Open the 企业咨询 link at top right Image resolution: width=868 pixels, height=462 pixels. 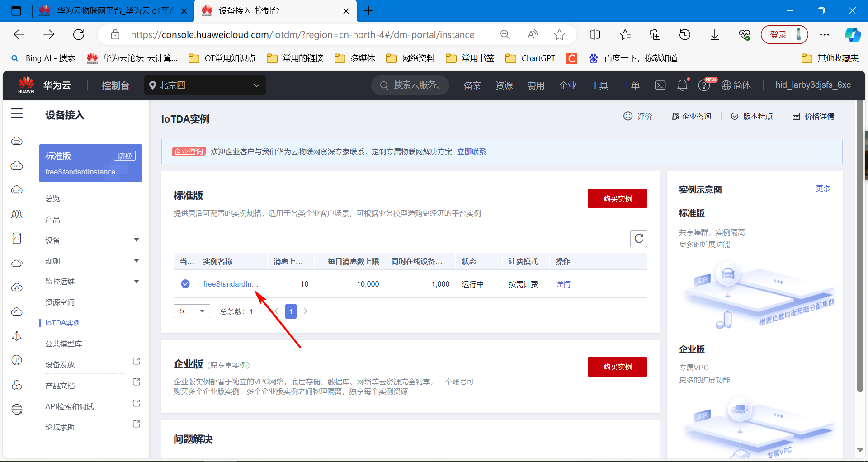pos(692,116)
